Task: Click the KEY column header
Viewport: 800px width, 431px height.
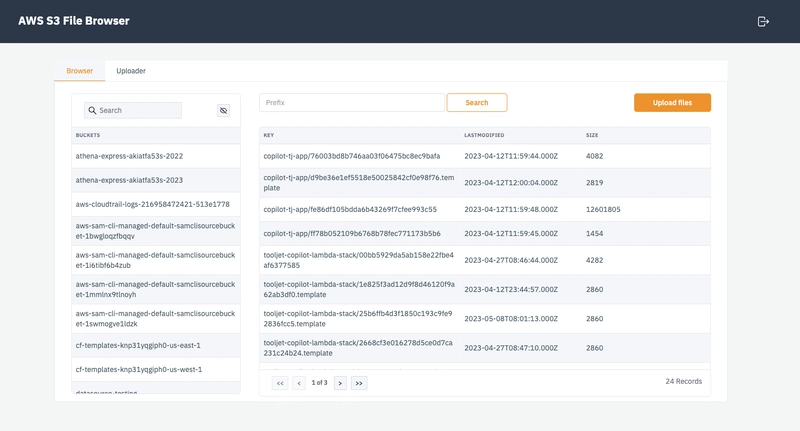Action: coord(269,135)
